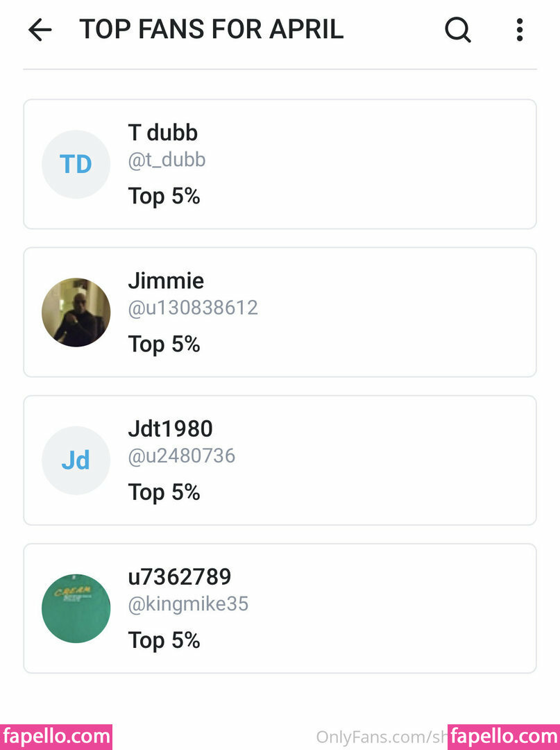Tap the back arrow icon
560x750 pixels.
tap(40, 30)
